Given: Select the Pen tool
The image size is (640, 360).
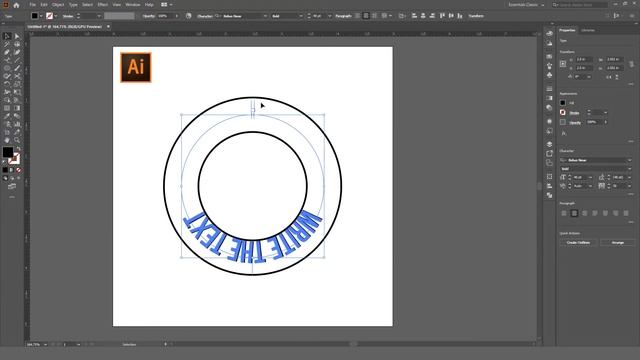Looking at the screenshot, I should 7,52.
